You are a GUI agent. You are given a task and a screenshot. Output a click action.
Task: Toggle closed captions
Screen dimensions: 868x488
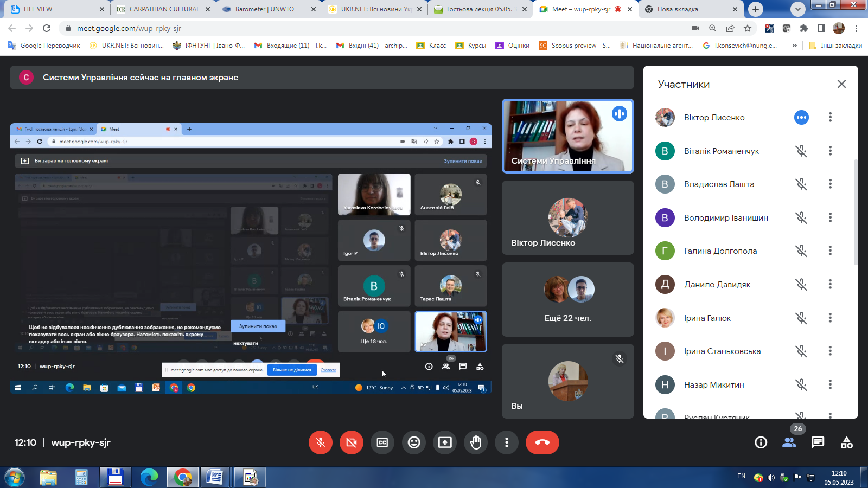(382, 442)
